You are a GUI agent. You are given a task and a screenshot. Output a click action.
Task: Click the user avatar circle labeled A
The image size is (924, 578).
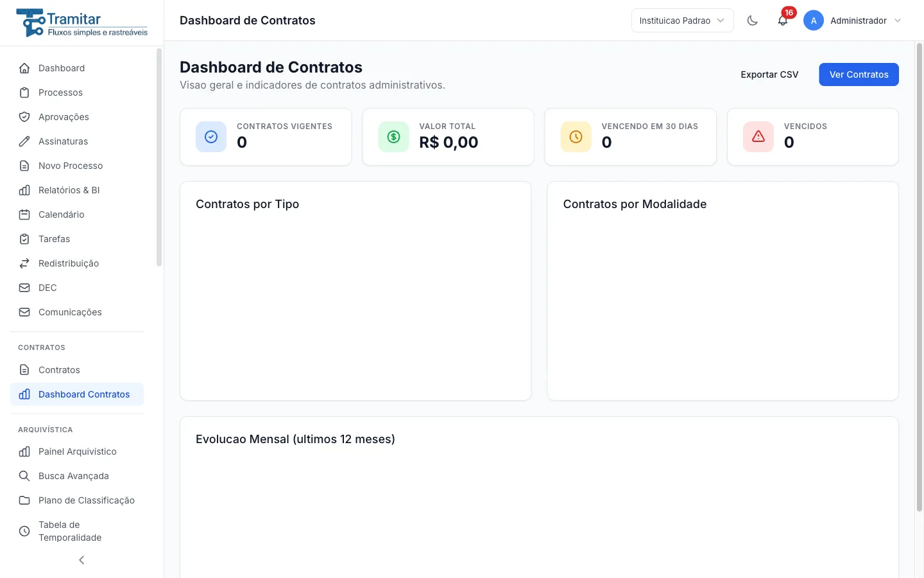pos(814,21)
